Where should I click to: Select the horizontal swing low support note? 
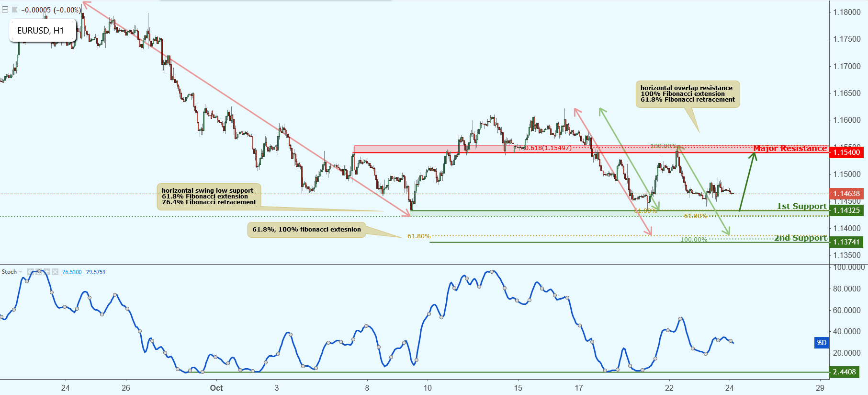[x=209, y=197]
